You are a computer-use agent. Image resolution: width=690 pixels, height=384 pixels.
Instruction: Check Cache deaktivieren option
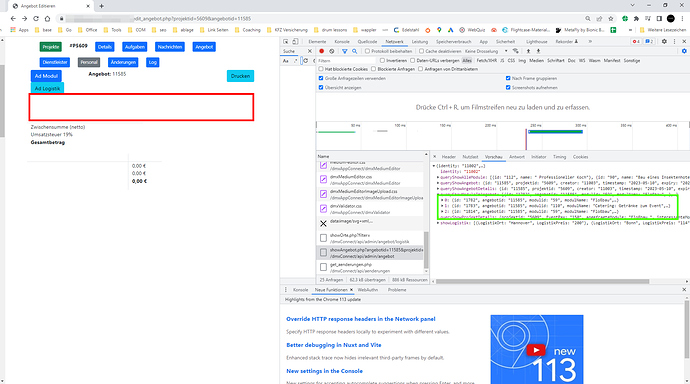coord(422,51)
